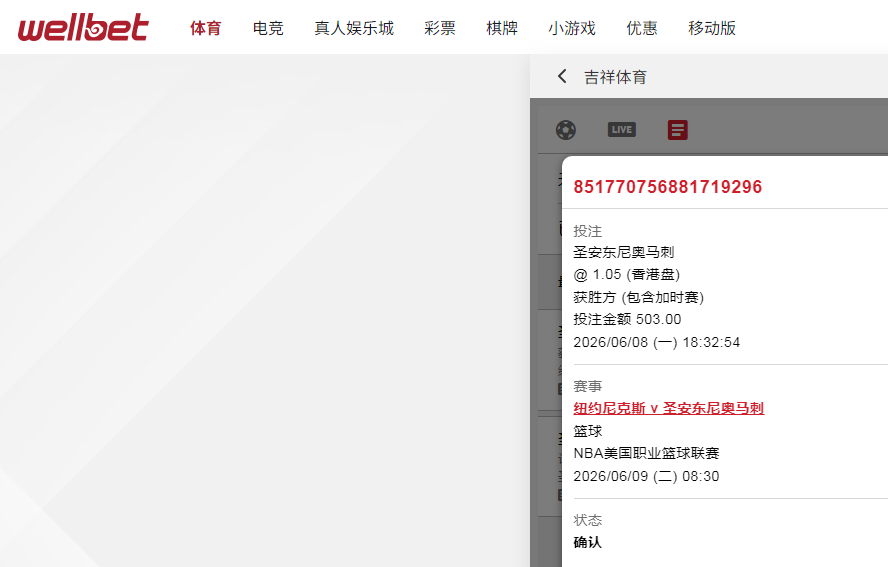Click the 获胜方 (包含加时赛) market text
This screenshot has height=567, width=888.
(638, 297)
